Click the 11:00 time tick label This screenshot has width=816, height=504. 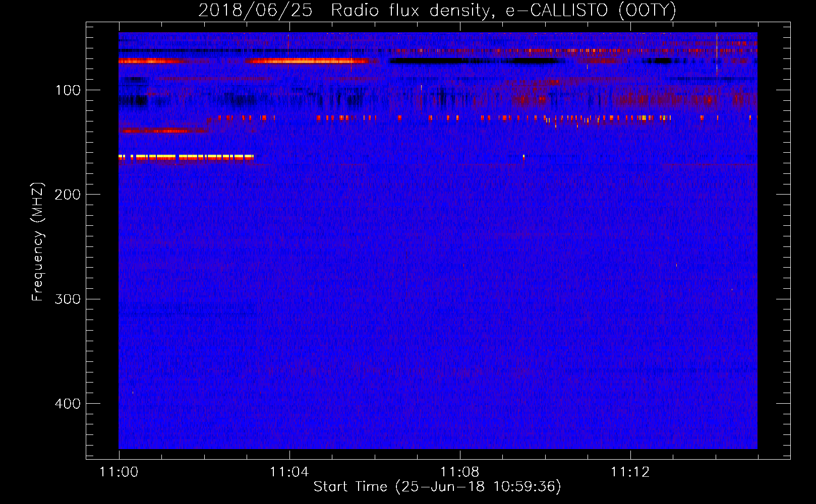119,472
